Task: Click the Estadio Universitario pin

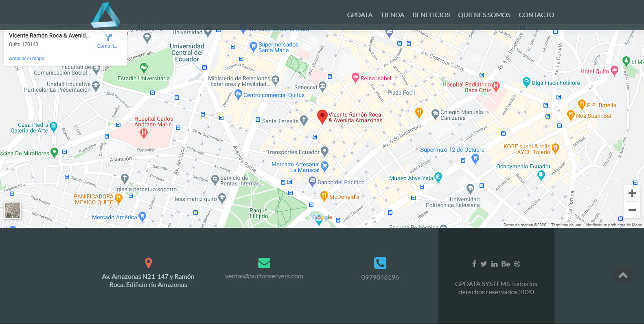Action: pos(144,67)
